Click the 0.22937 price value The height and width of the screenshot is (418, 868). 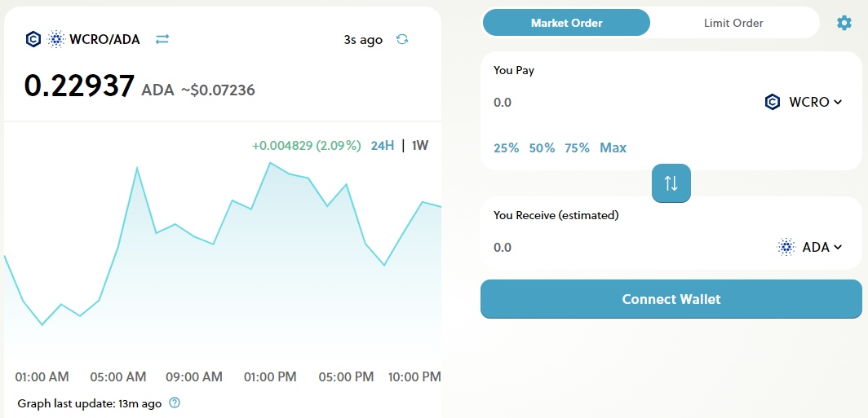point(79,86)
